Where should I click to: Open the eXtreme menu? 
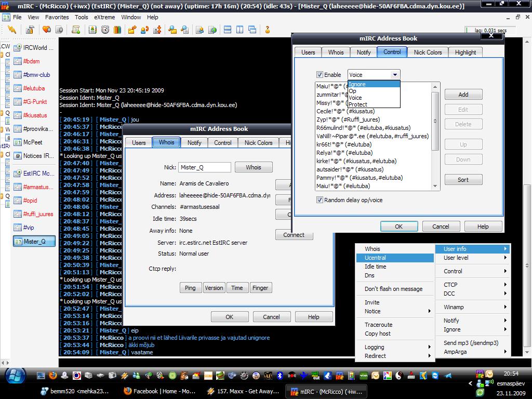[104, 17]
